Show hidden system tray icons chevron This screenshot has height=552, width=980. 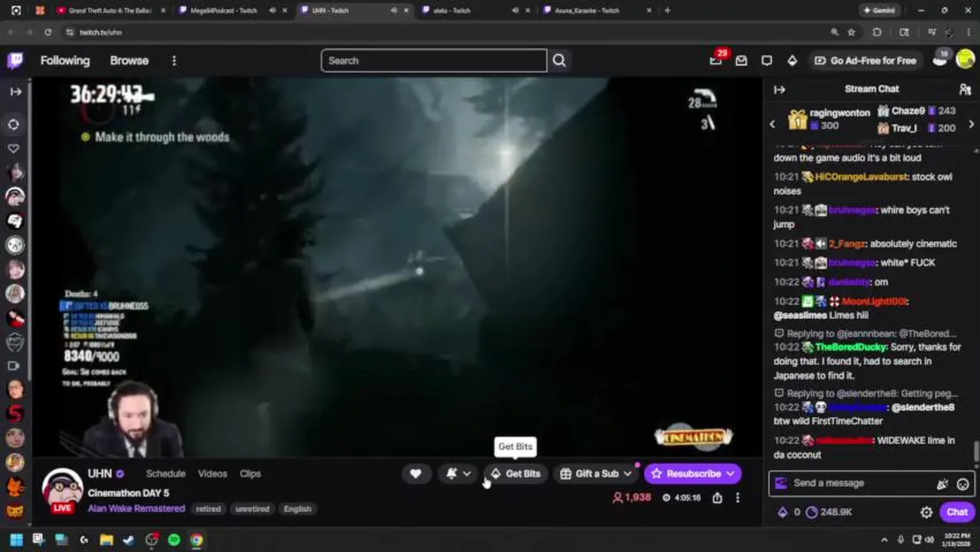[x=883, y=540]
